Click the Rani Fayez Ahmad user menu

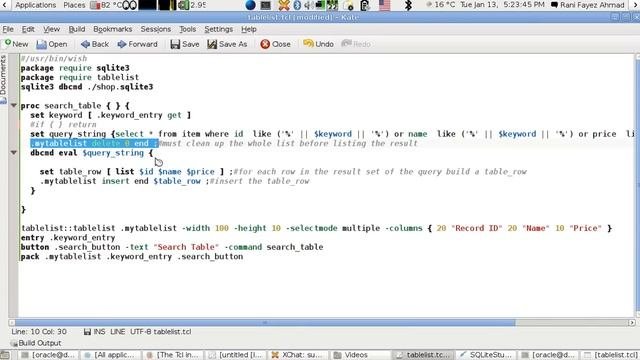(x=588, y=5)
